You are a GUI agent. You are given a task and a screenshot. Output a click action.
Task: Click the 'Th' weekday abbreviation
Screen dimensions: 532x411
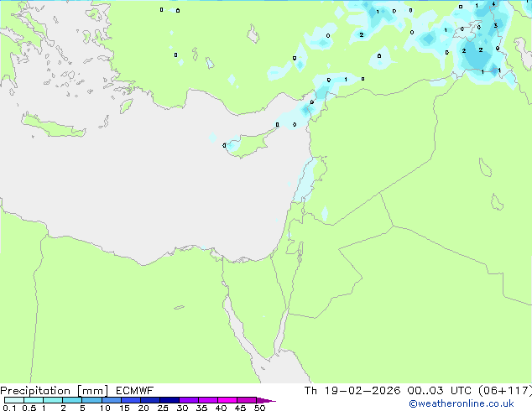pyautogui.click(x=310, y=391)
